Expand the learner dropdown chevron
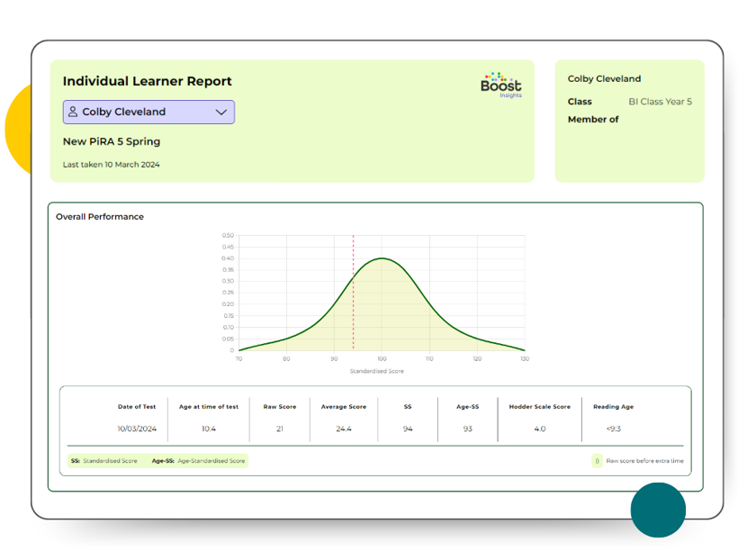747x560 pixels. 221,112
